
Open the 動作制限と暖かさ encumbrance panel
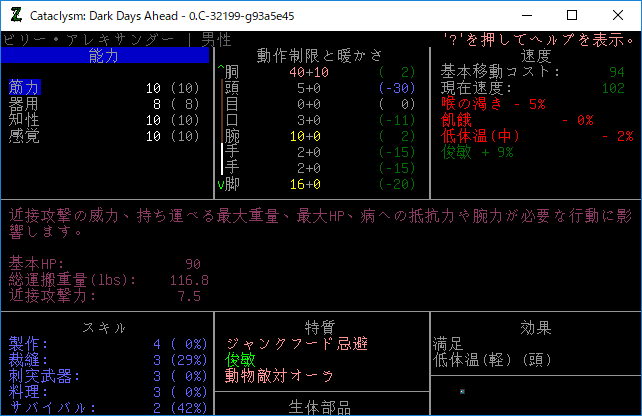[x=320, y=55]
